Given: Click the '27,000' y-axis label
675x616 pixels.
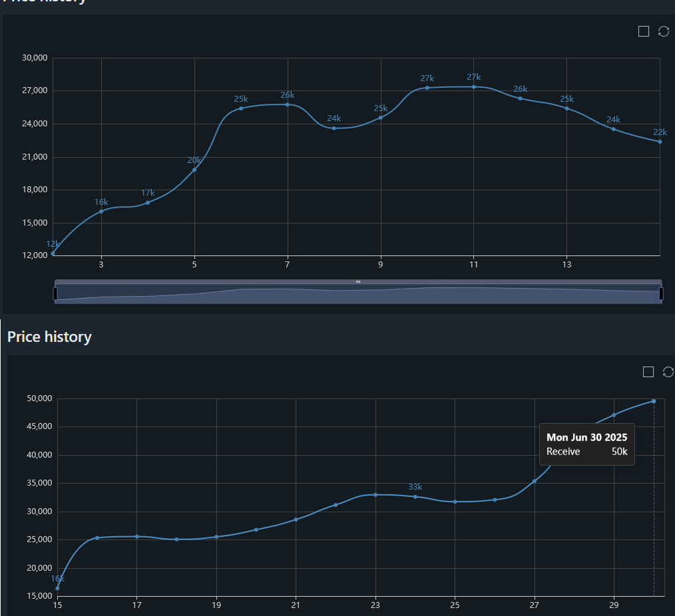Looking at the screenshot, I should pyautogui.click(x=35, y=90).
